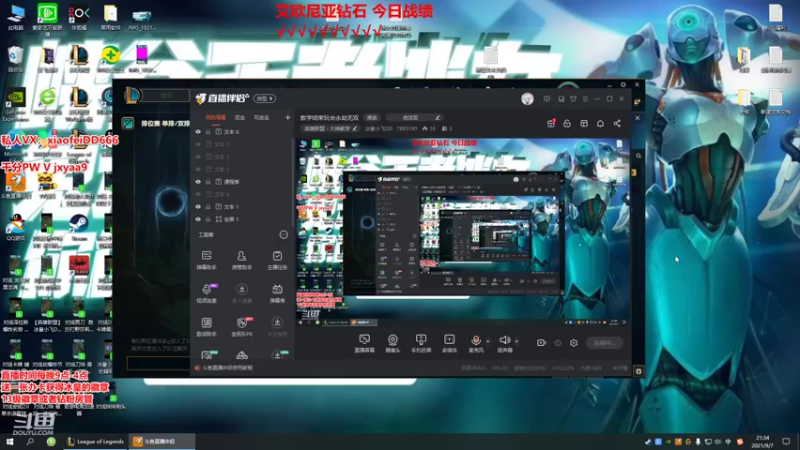Screen dimensions: 800x450
Task: Download the 火力全开 tool
Action: coord(277,327)
